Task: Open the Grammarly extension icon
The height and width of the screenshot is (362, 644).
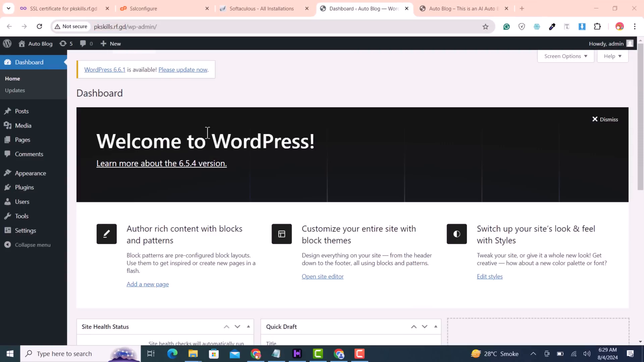Action: 506,26
